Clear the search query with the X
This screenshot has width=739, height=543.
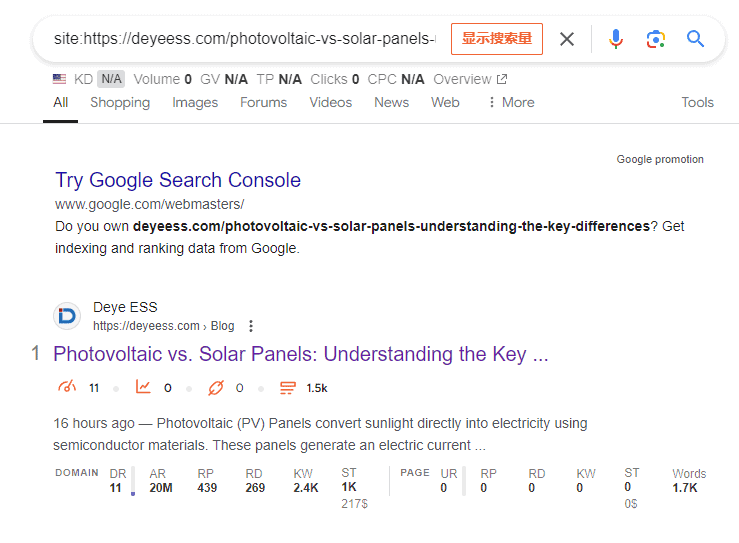coord(567,39)
